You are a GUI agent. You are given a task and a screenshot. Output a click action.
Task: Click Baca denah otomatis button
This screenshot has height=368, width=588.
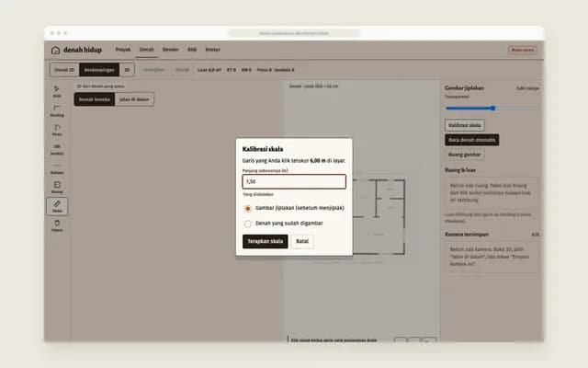[471, 140]
